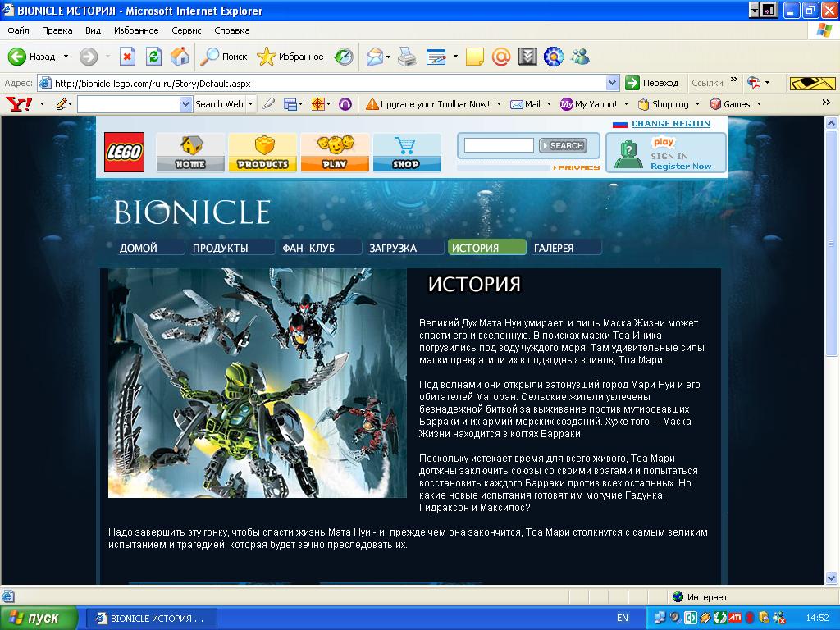
Task: Click the LEGO PLAY button
Action: (335, 153)
